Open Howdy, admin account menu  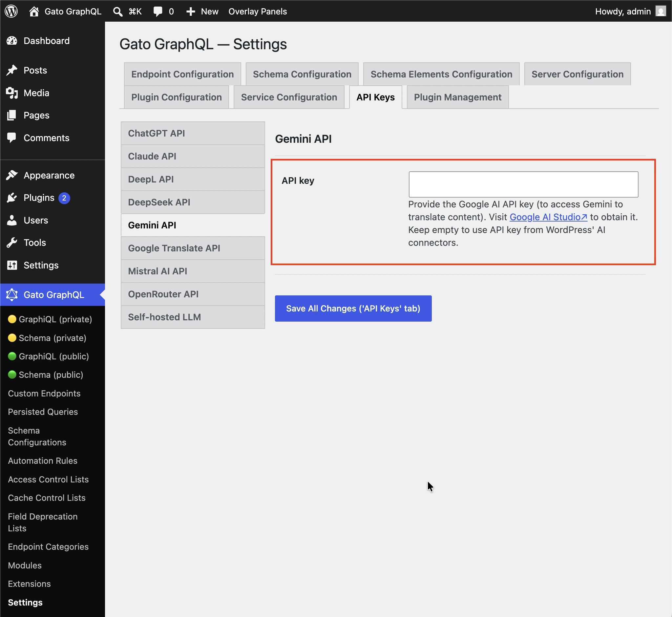[x=630, y=11]
